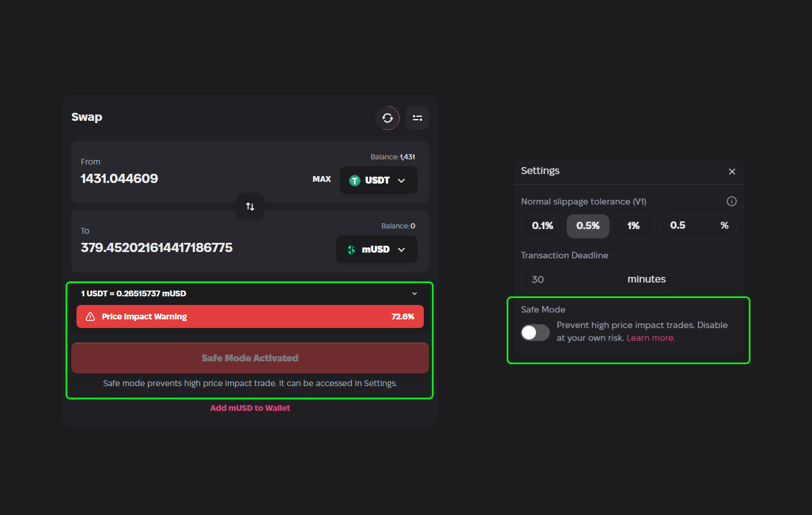Open the USDT token dropdown
The image size is (812, 515).
[x=401, y=181]
